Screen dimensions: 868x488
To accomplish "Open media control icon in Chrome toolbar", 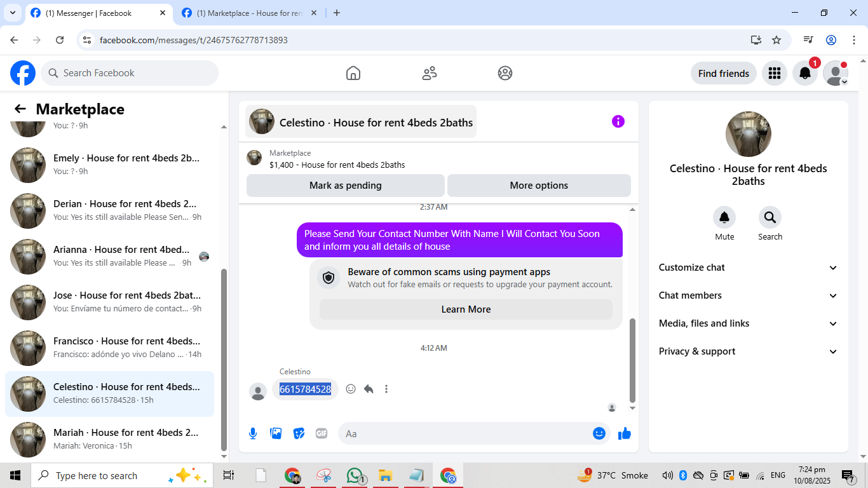I will pyautogui.click(x=808, y=40).
